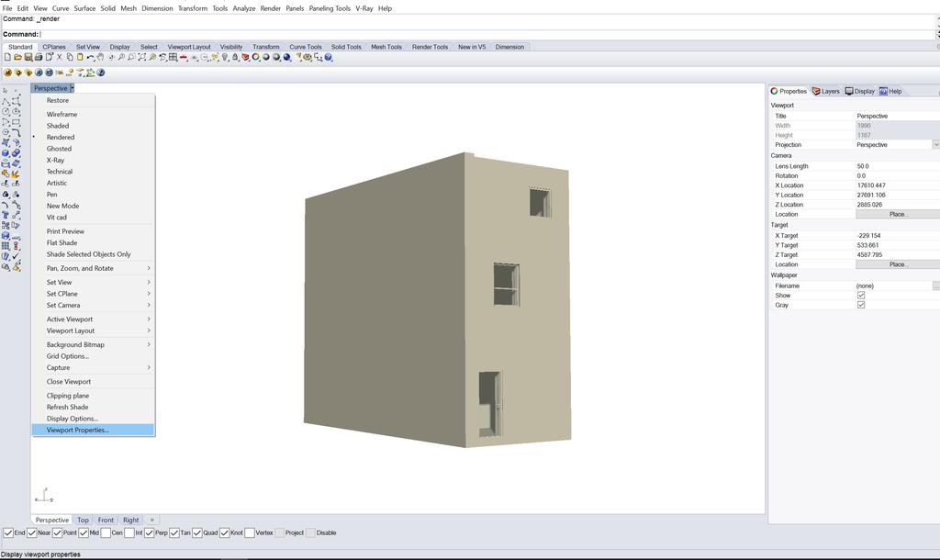Click Display Options... in the menu

[93, 419]
